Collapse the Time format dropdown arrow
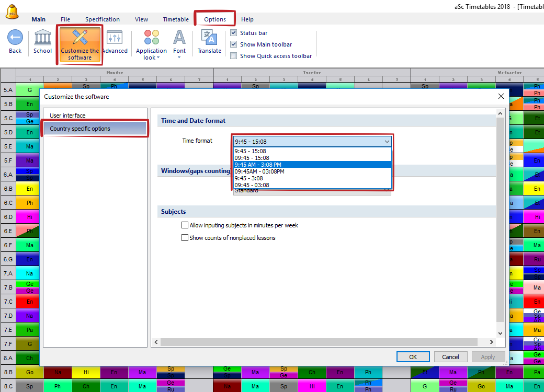The image size is (544, 392). pyautogui.click(x=387, y=142)
